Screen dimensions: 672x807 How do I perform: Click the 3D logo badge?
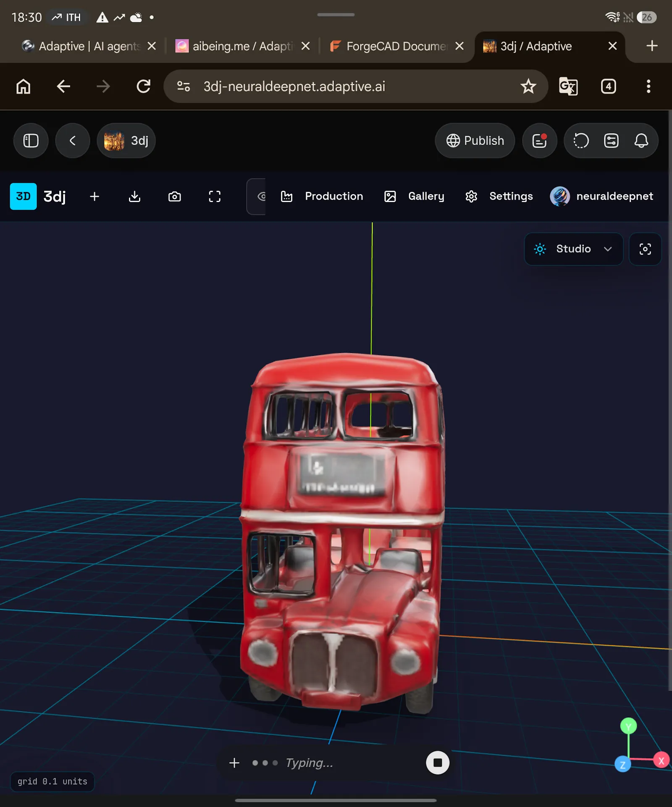pyautogui.click(x=23, y=196)
